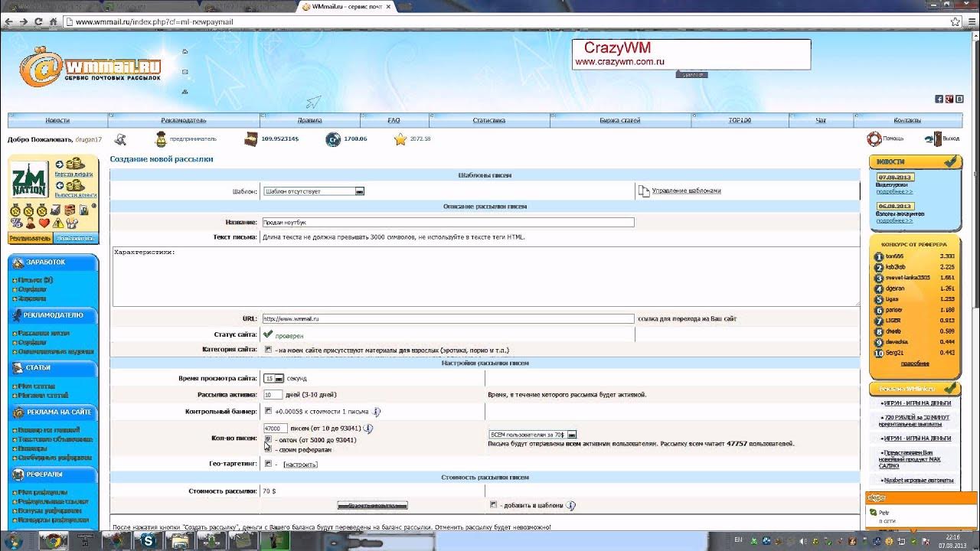The height and width of the screenshot is (551, 980).
Task: Click inside the letter text area
Action: (x=486, y=276)
